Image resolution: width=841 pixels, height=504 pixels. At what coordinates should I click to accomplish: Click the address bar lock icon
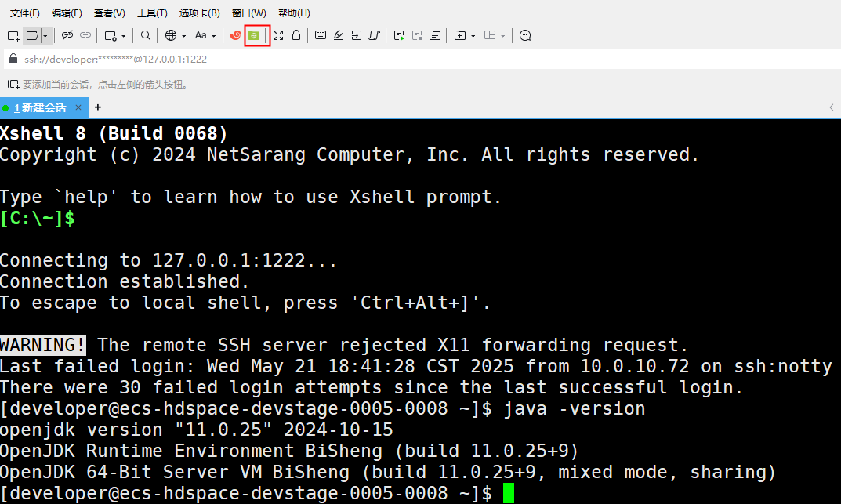click(13, 59)
